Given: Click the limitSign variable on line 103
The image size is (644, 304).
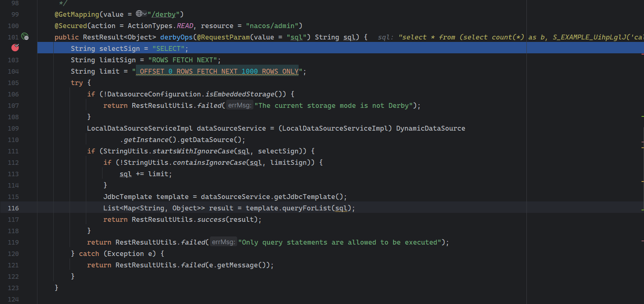Looking at the screenshot, I should click(118, 60).
